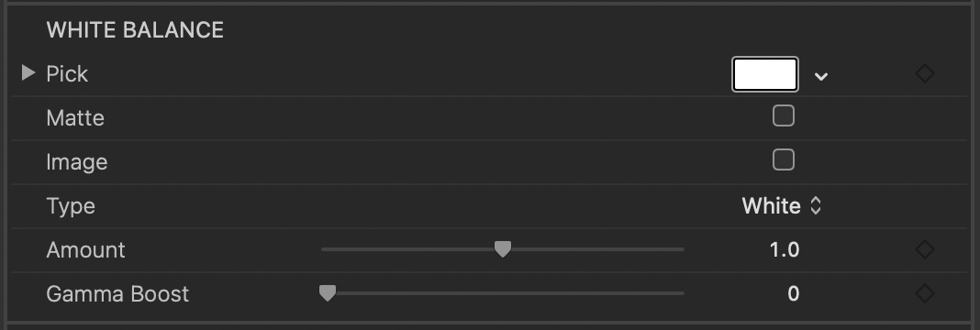Click the Amount slider track right end

[x=681, y=249]
